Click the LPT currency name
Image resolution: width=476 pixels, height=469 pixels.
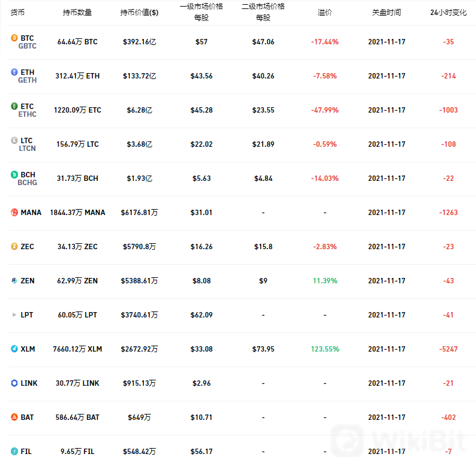[x=27, y=315]
